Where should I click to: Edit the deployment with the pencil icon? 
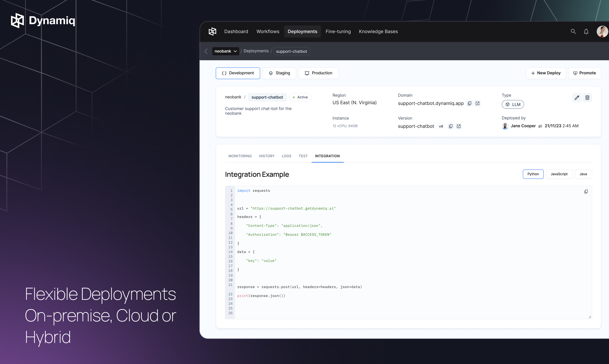click(577, 98)
